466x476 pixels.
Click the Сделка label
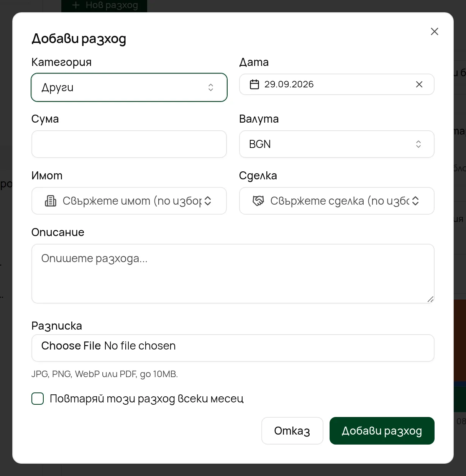pos(258,176)
